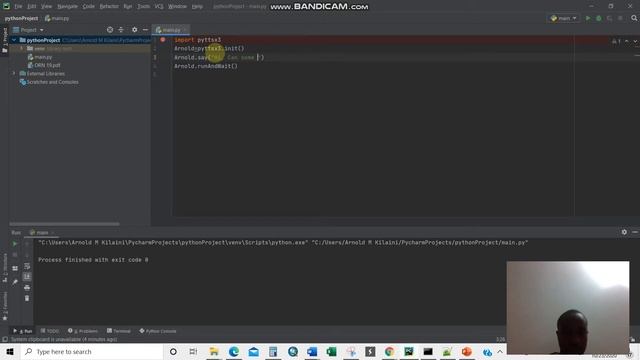
Task: Click the Type here to search box
Action: [91, 351]
